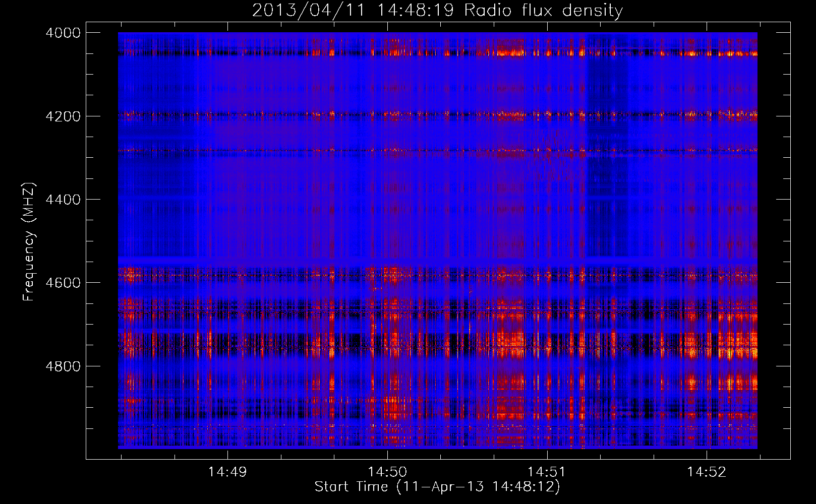Image resolution: width=816 pixels, height=504 pixels.
Task: Click the 4400 frequency axis label
Action: tap(63, 200)
